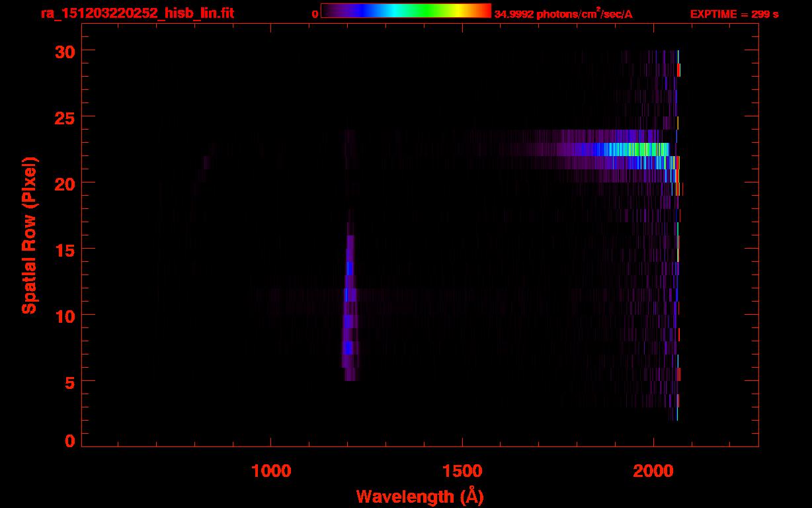
Task: Click the 1500 wavelength tick label
Action: (462, 471)
